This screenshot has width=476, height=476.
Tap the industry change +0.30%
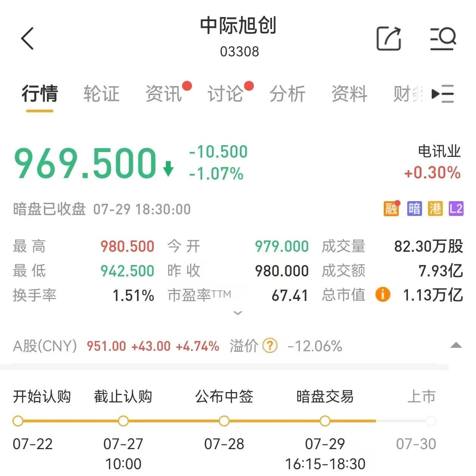pos(433,173)
